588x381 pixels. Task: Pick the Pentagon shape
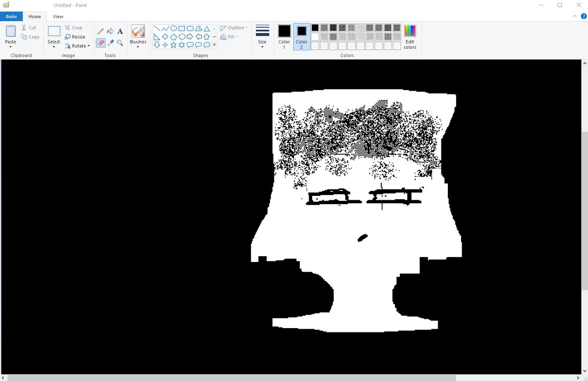(173, 37)
